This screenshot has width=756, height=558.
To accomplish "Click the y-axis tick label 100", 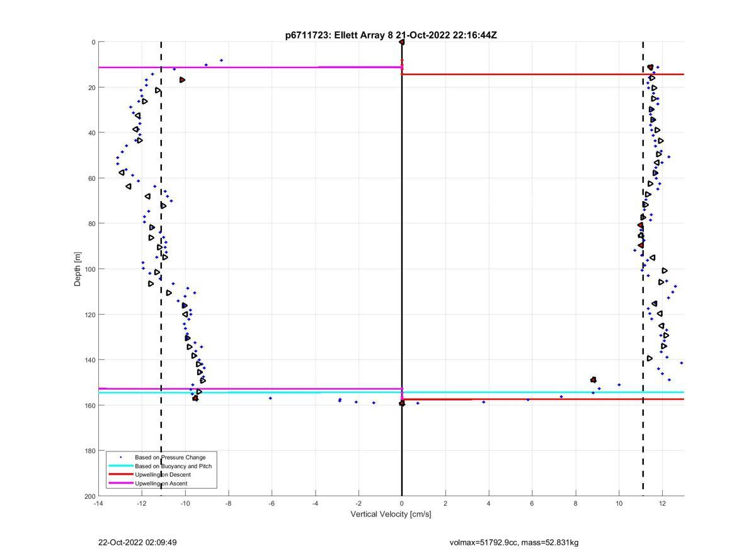I will point(89,269).
